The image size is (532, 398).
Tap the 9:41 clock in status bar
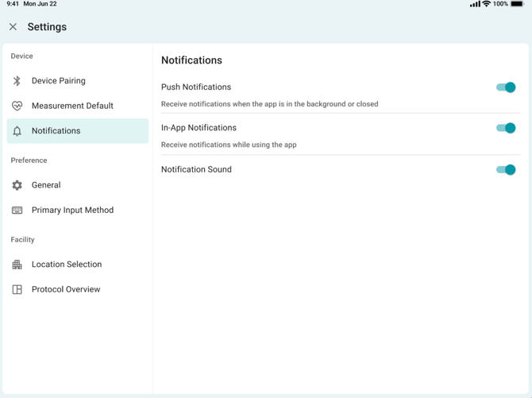click(13, 4)
